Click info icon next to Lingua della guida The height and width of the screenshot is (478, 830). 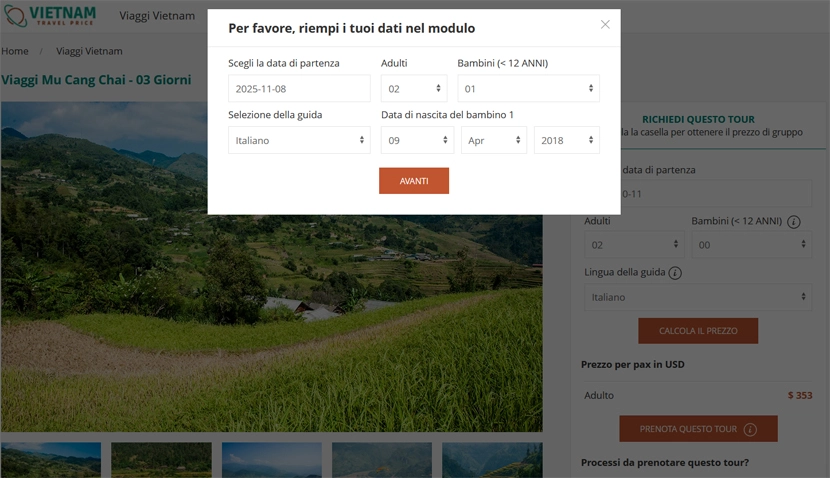[675, 273]
